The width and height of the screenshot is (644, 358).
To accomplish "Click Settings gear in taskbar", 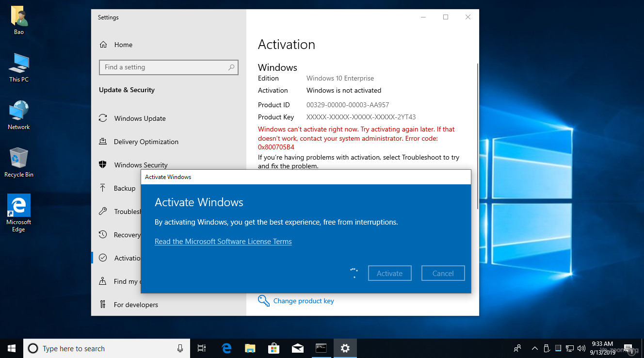I will (345, 348).
